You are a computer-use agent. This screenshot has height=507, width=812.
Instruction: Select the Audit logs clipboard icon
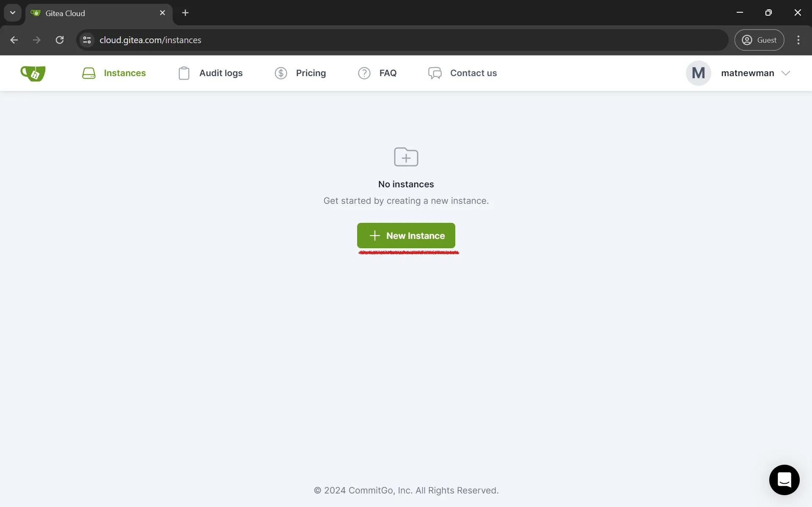184,73
